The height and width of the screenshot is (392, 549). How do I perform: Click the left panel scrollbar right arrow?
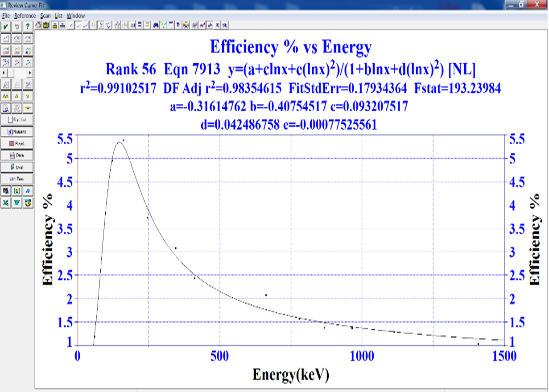(30, 72)
